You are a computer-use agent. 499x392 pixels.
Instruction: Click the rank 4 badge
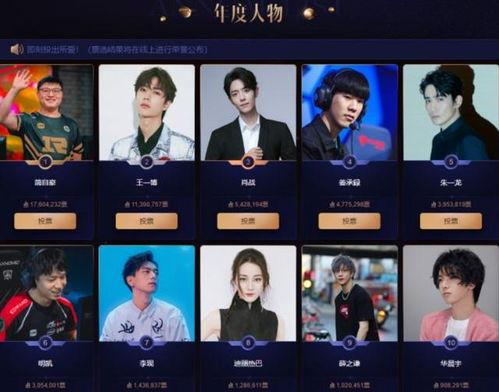tap(349, 162)
